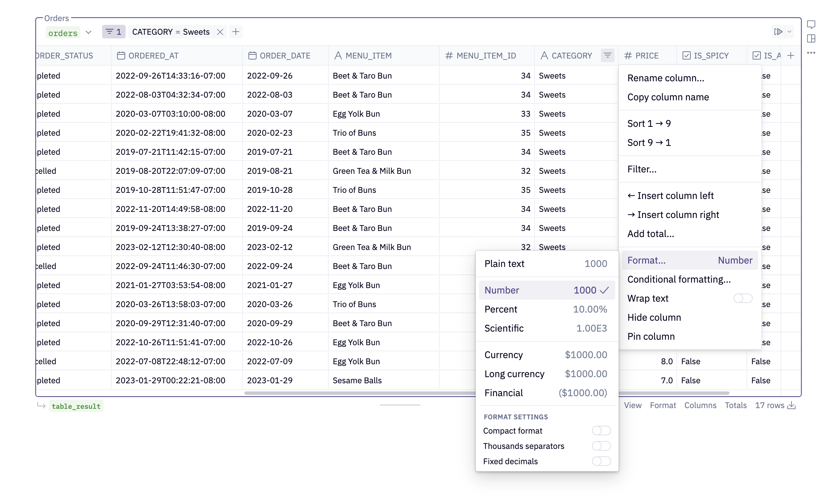The height and width of the screenshot is (504, 835).
Task: Click the comment icon at top right
Action: (x=811, y=24)
